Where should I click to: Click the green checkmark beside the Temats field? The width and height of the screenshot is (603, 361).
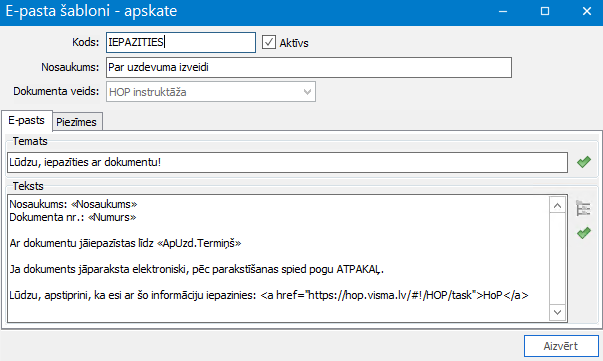583,162
